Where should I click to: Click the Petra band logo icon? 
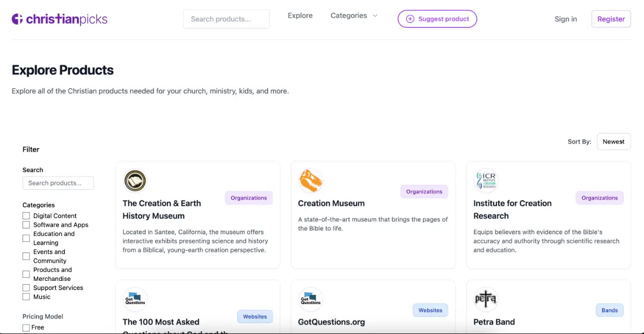(x=486, y=299)
